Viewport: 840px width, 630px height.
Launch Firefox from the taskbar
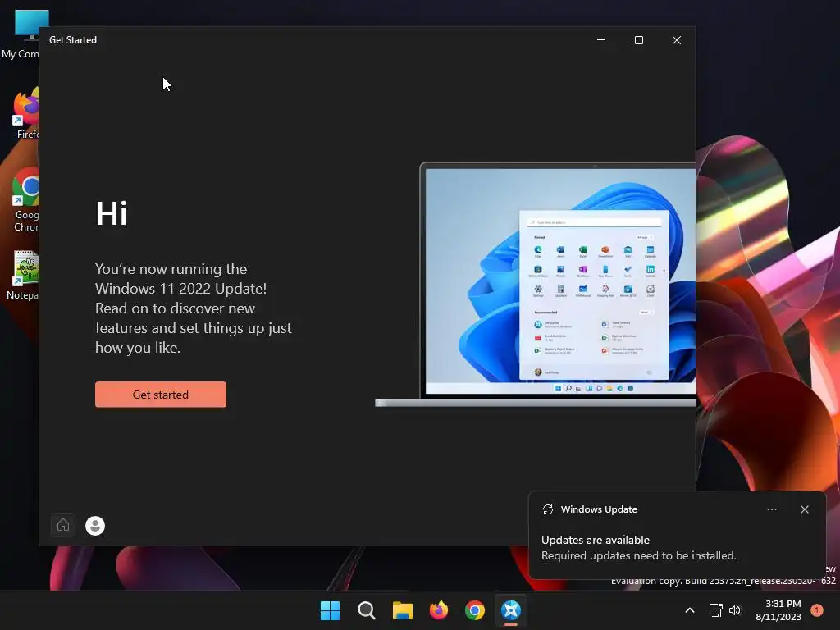pyautogui.click(x=439, y=610)
